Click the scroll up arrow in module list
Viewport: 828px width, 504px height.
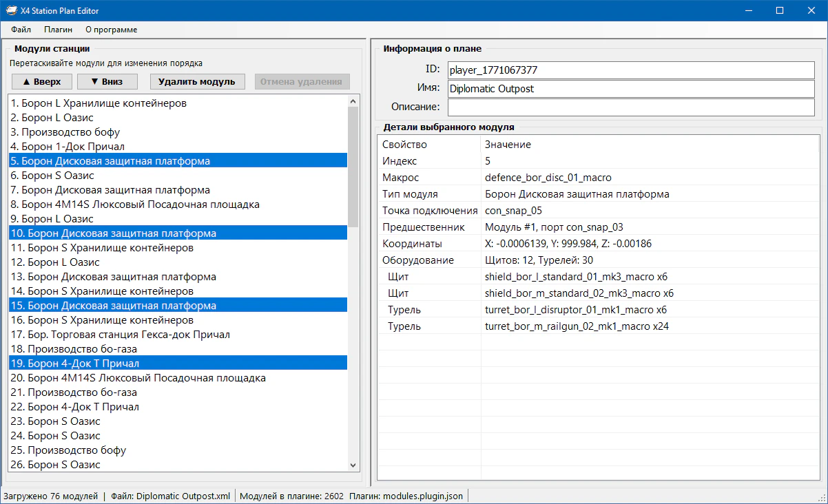(353, 101)
